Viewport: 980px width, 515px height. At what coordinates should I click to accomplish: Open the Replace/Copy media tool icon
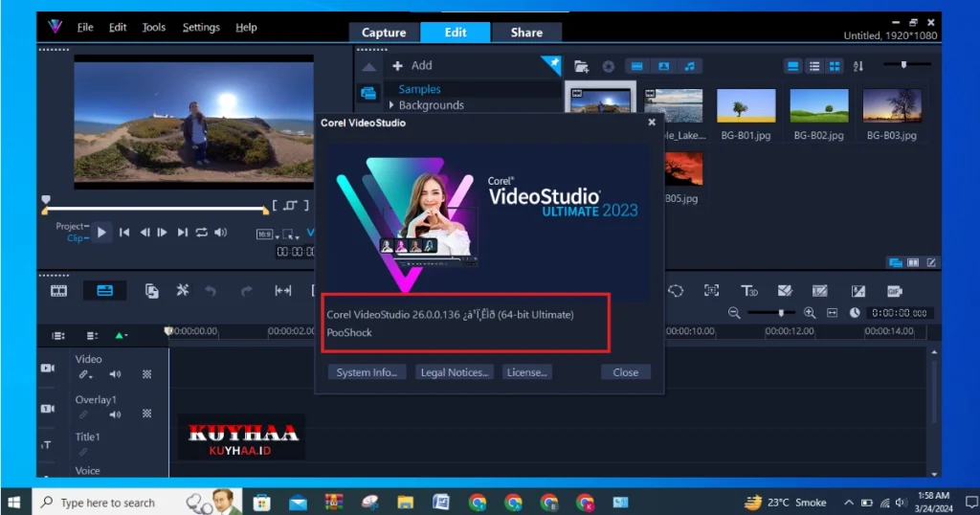152,291
